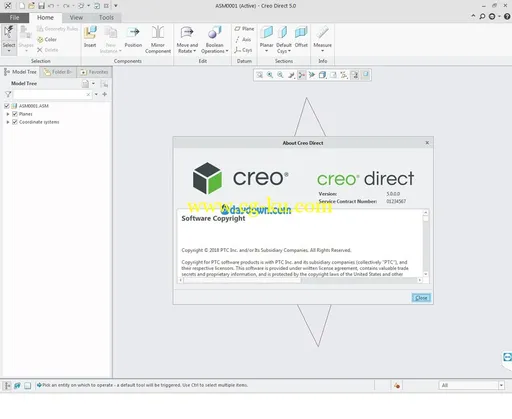
Task: Click the plus button beside tree search
Action: pyautogui.click(x=105, y=94)
